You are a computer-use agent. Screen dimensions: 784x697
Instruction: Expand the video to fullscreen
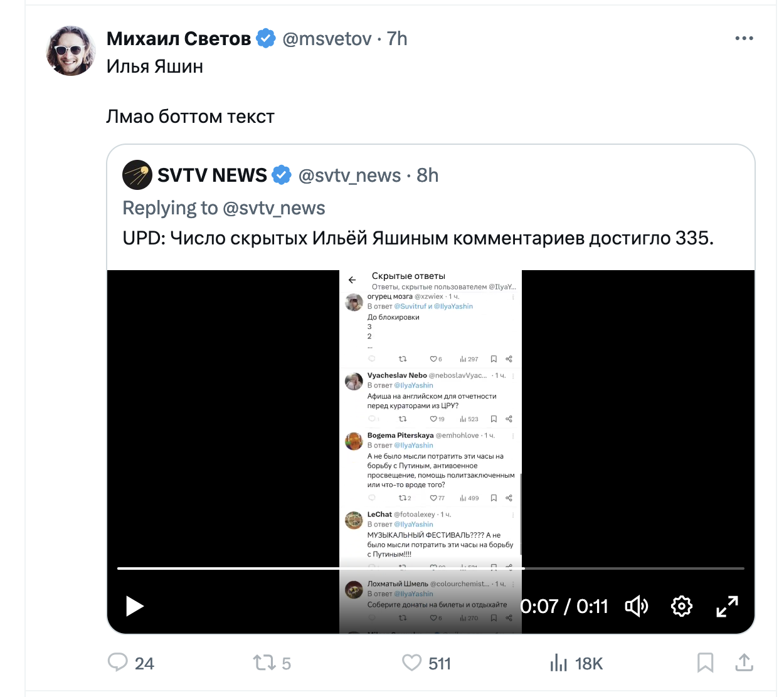click(x=727, y=606)
